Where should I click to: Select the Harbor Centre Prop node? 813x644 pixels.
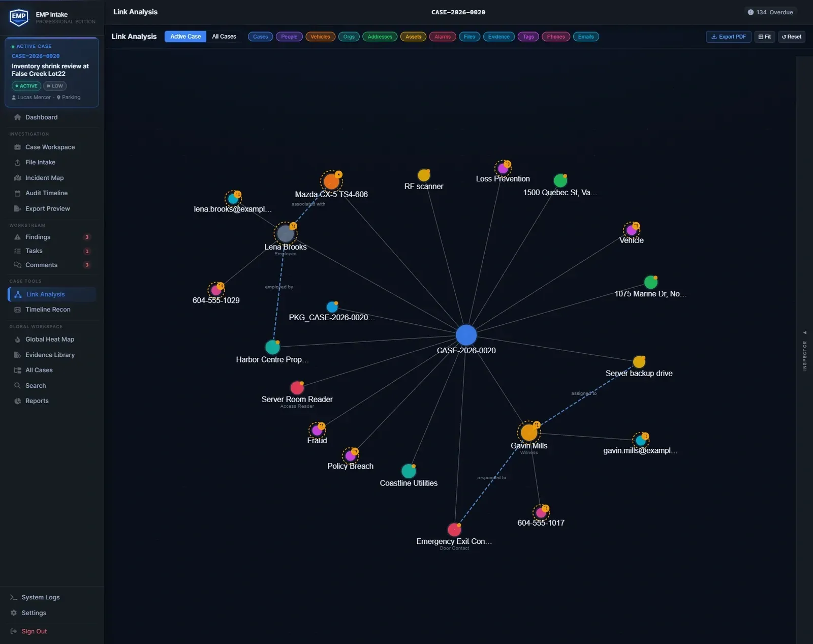tap(272, 347)
